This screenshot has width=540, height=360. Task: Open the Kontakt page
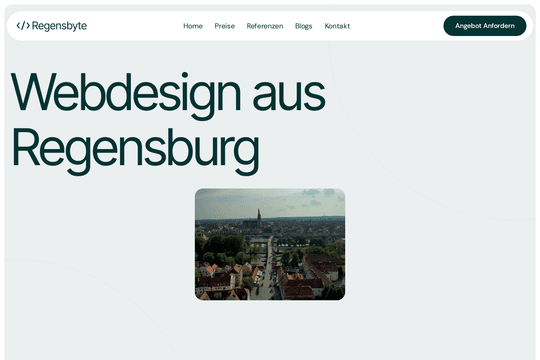pos(337,26)
